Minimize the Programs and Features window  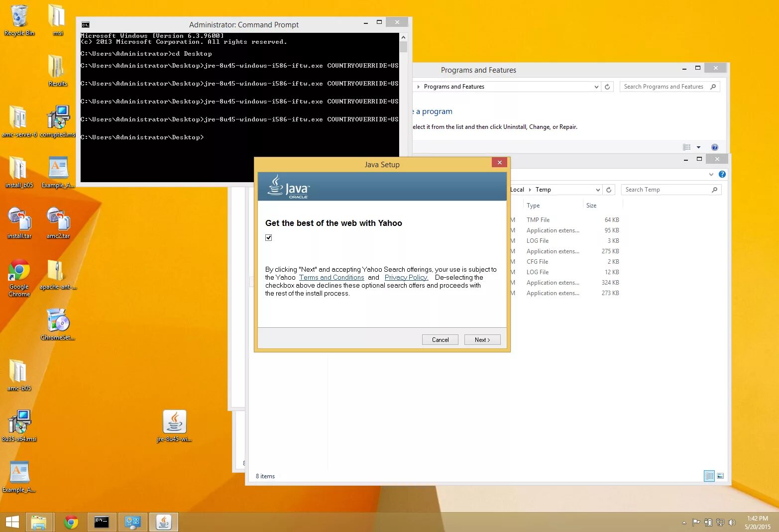point(684,69)
